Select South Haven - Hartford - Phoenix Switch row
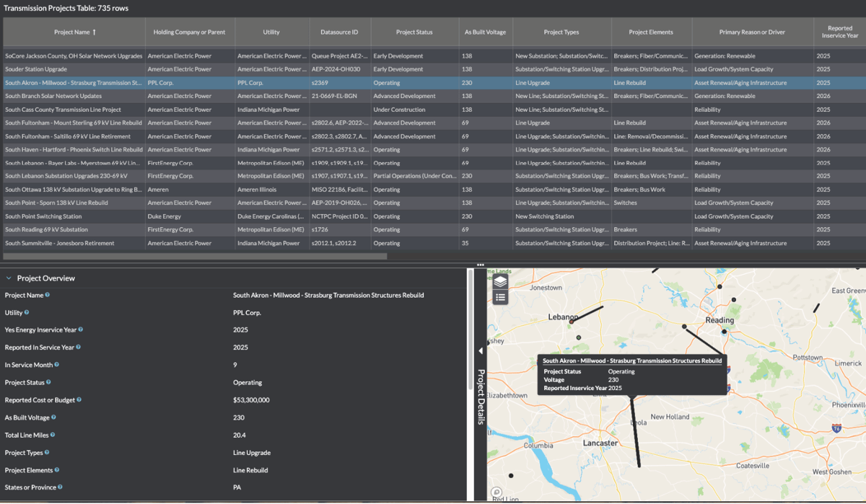Screen dimensions: 866x504 (x=433, y=149)
